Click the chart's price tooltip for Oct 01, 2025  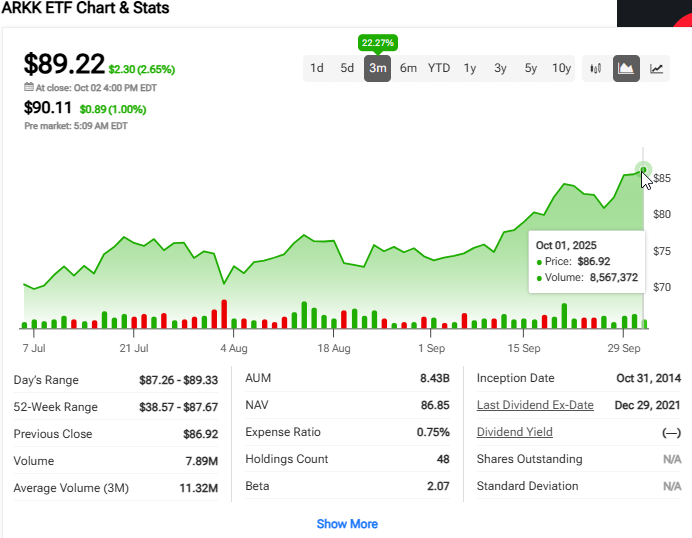(x=587, y=261)
